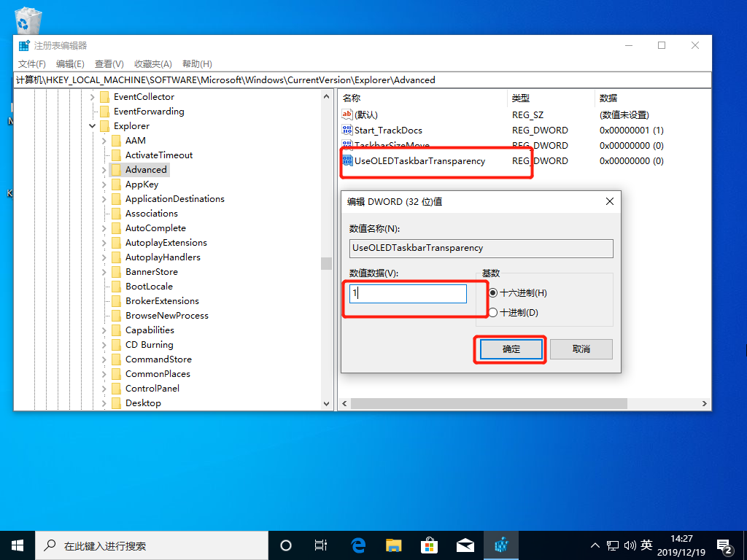The height and width of the screenshot is (560, 747).
Task: Expand the EventCollector tree node
Action: tap(93, 97)
